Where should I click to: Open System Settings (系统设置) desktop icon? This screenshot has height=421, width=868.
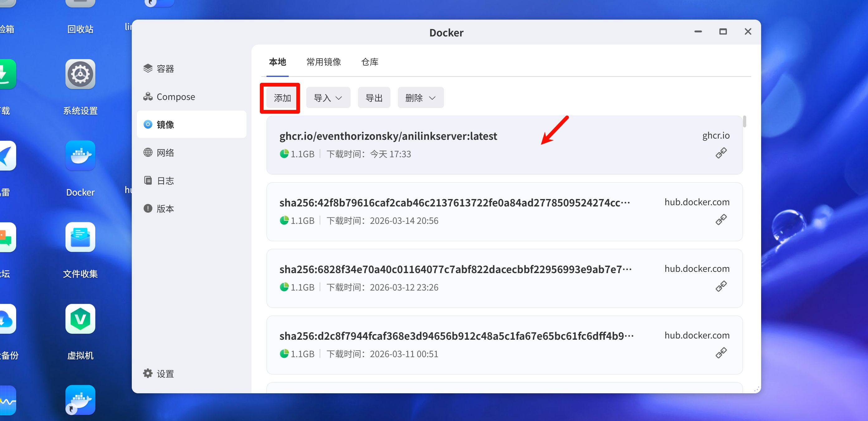(x=80, y=75)
